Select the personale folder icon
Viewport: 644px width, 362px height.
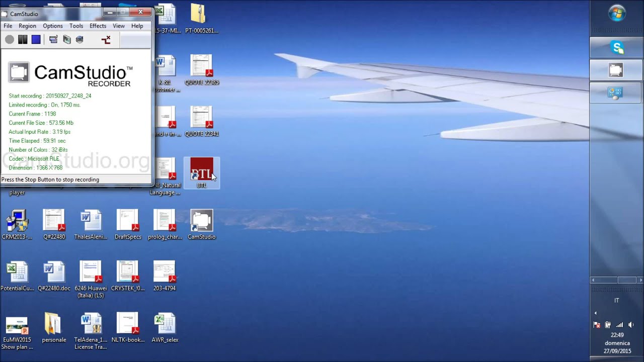[54, 328]
